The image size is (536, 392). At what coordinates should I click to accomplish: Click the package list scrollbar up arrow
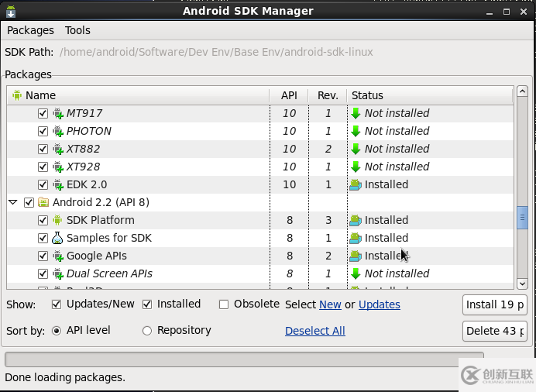pos(522,91)
